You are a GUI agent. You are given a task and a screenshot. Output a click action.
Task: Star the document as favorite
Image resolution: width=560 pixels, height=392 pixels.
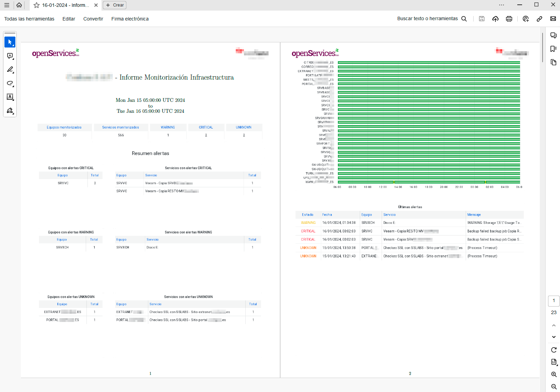click(x=37, y=5)
